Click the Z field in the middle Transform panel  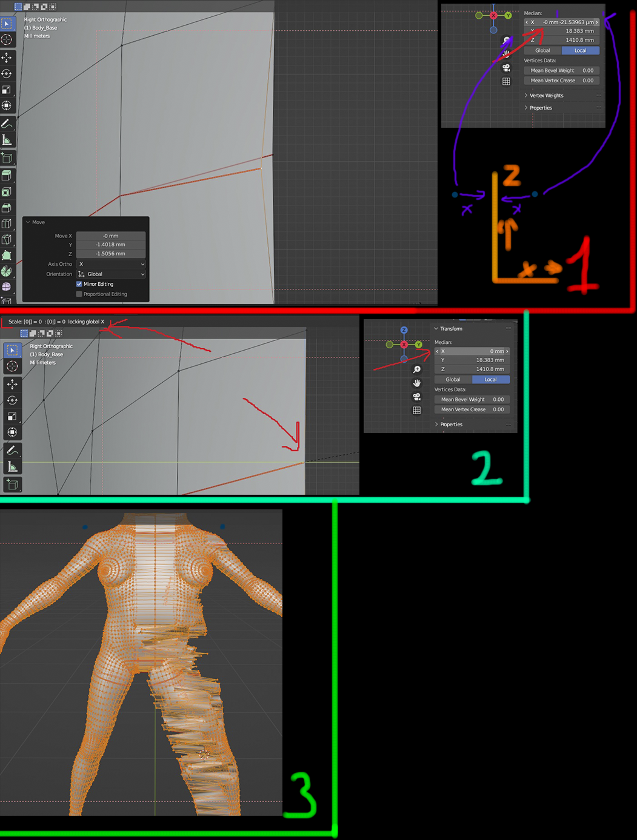tap(472, 369)
